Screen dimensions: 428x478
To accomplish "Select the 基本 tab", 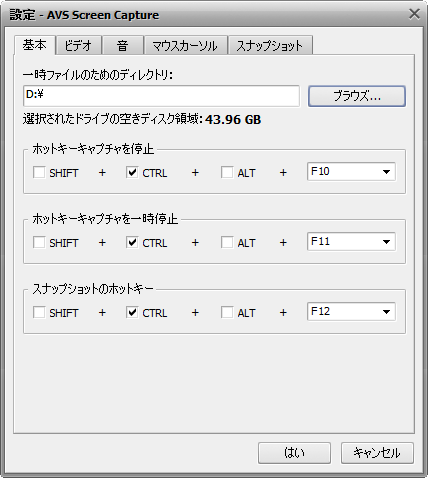I will tap(35, 44).
